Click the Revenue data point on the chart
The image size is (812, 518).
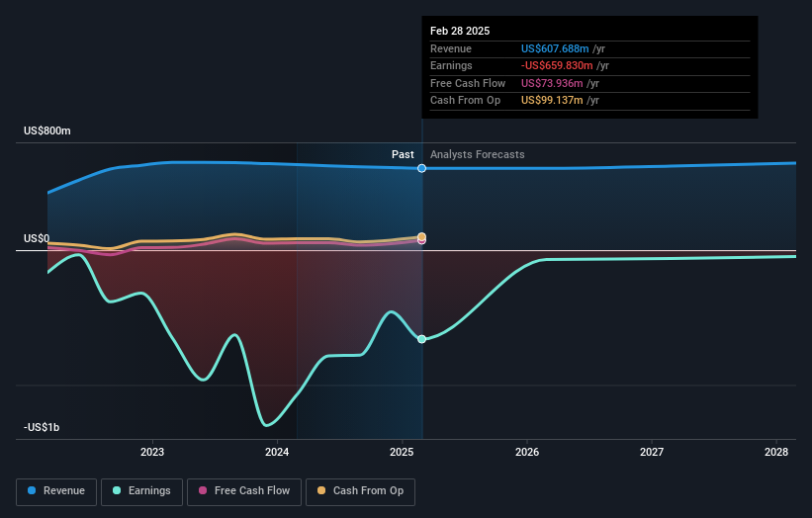[x=422, y=168]
